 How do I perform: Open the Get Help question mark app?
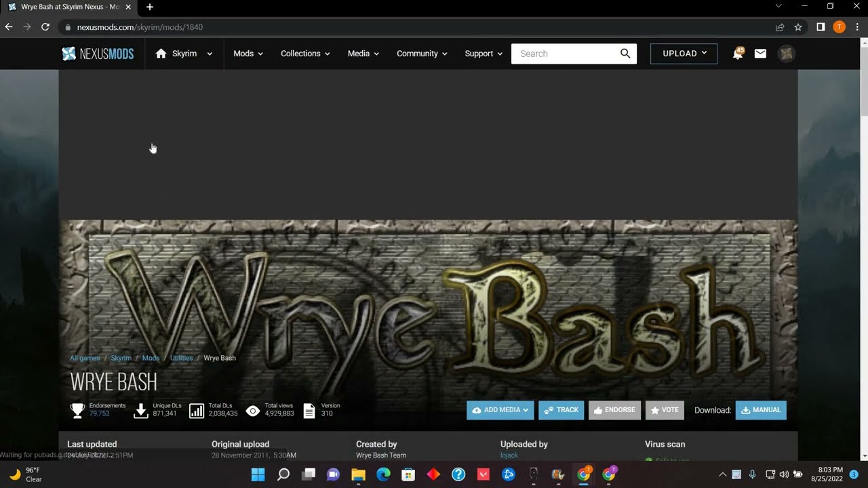pyautogui.click(x=458, y=474)
